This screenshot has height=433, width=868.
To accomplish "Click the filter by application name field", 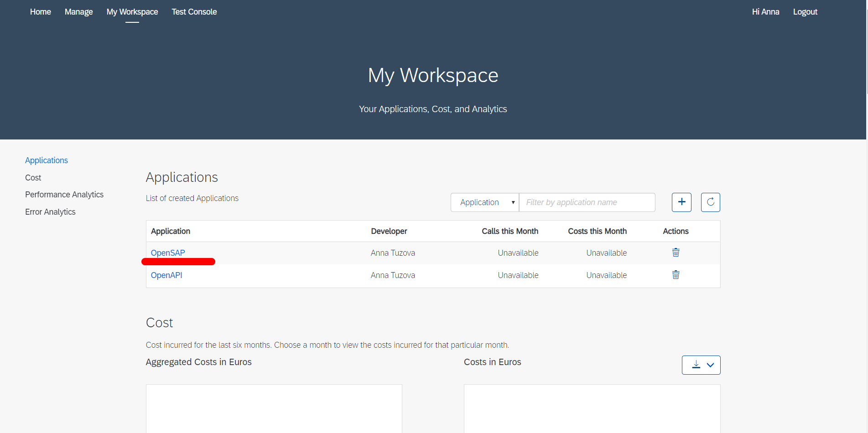I will pyautogui.click(x=587, y=202).
